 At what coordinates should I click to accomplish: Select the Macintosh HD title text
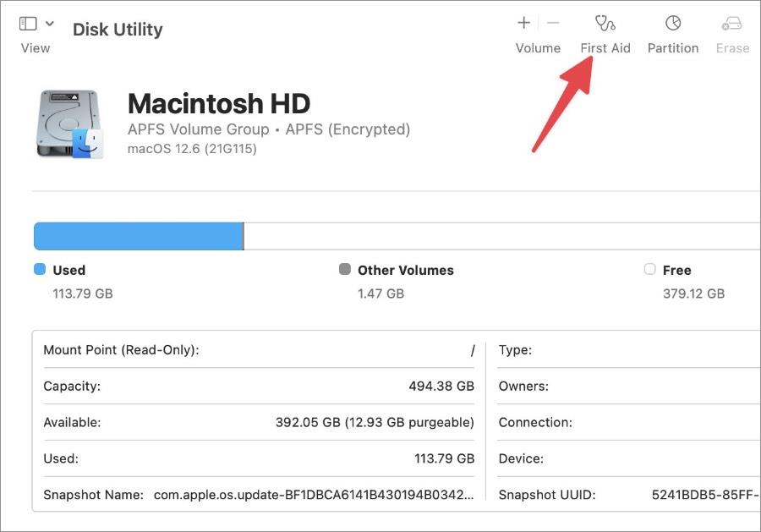point(219,103)
